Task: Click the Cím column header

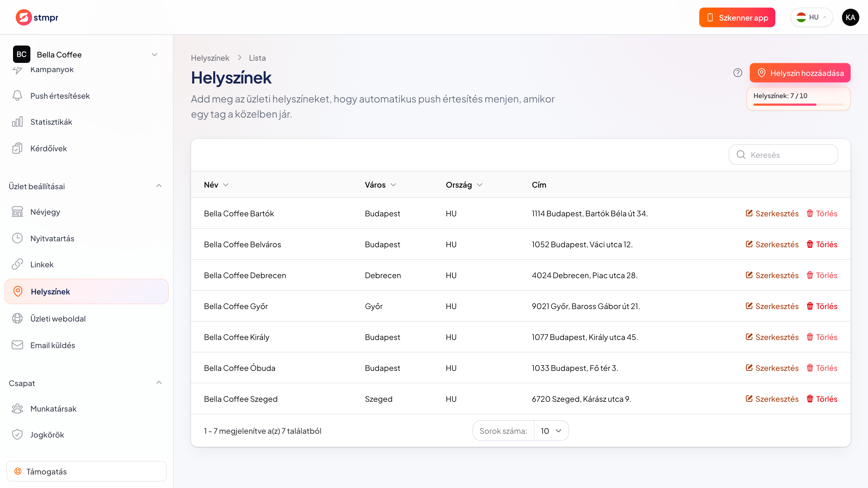Action: click(x=539, y=185)
